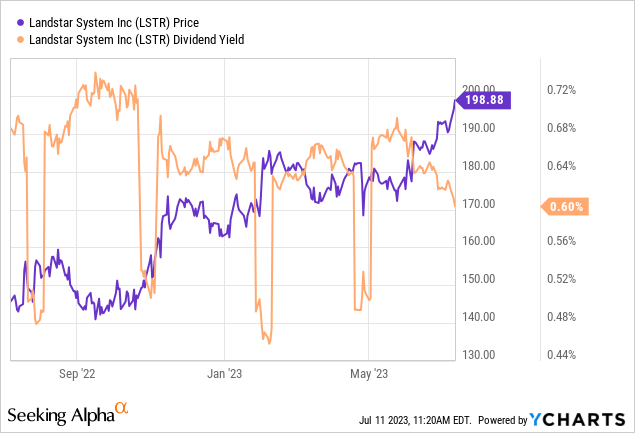Click the orange Dividend Yield legend dot
Screen dimensions: 635x433
coord(10,38)
